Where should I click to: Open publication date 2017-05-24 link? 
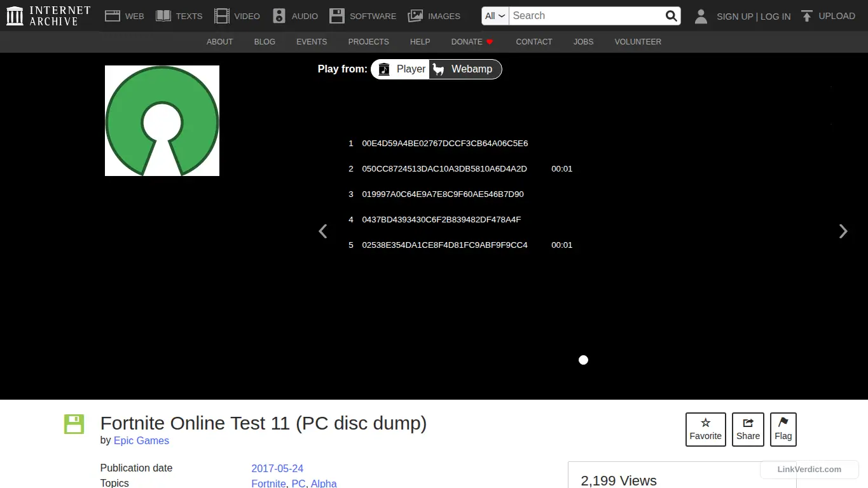[x=277, y=468]
